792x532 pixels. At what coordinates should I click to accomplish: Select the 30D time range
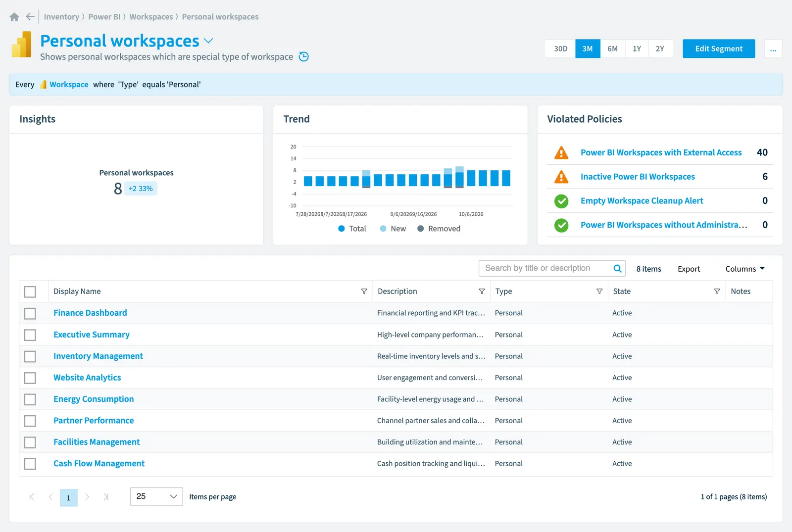[x=560, y=48]
